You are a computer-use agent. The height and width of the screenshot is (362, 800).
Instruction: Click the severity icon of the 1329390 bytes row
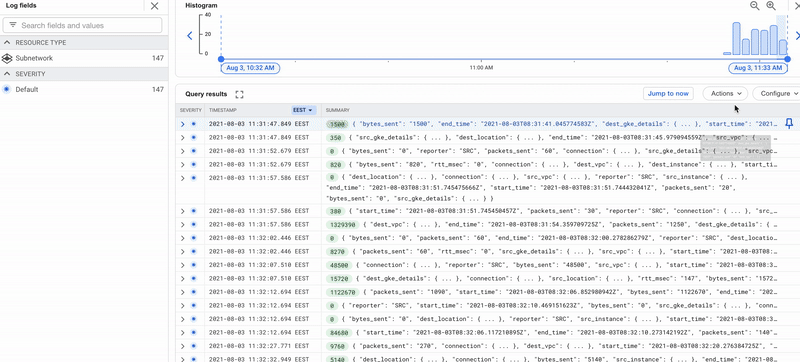(x=193, y=224)
